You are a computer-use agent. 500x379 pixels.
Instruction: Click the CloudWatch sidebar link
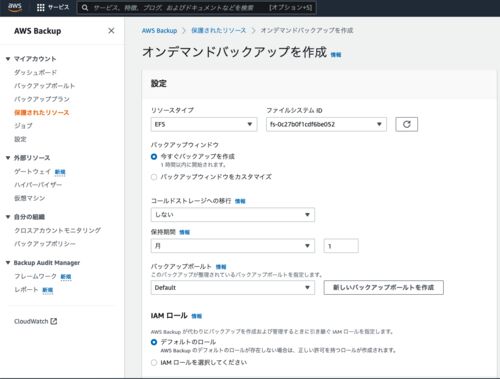point(31,321)
